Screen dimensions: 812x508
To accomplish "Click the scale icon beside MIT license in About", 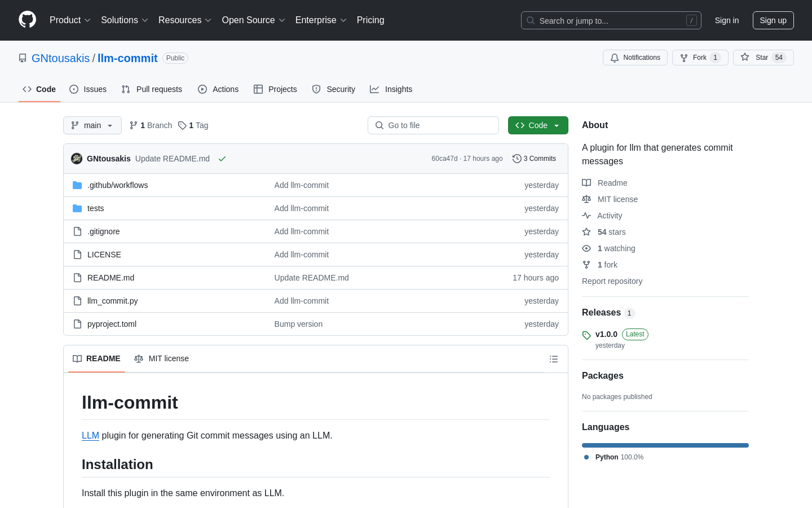I will (586, 199).
